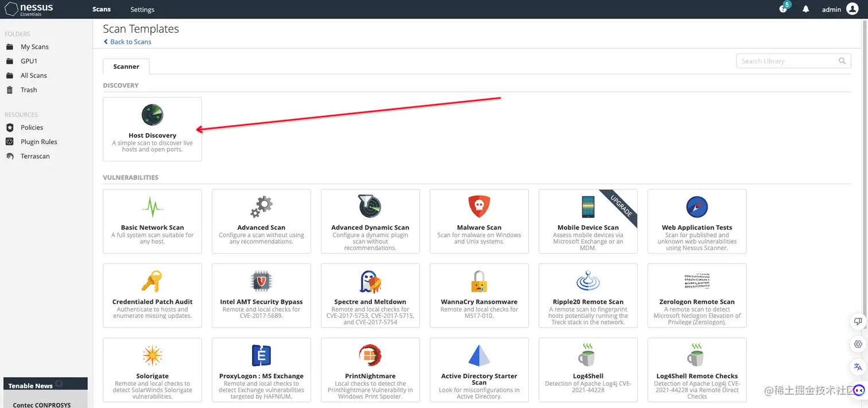Screen dimensions: 868x408
Task: Click the Nessus Essentials logo
Action: point(29,9)
